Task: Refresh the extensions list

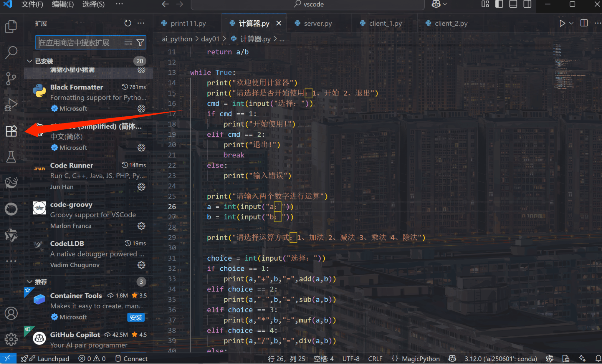Action: pos(128,23)
